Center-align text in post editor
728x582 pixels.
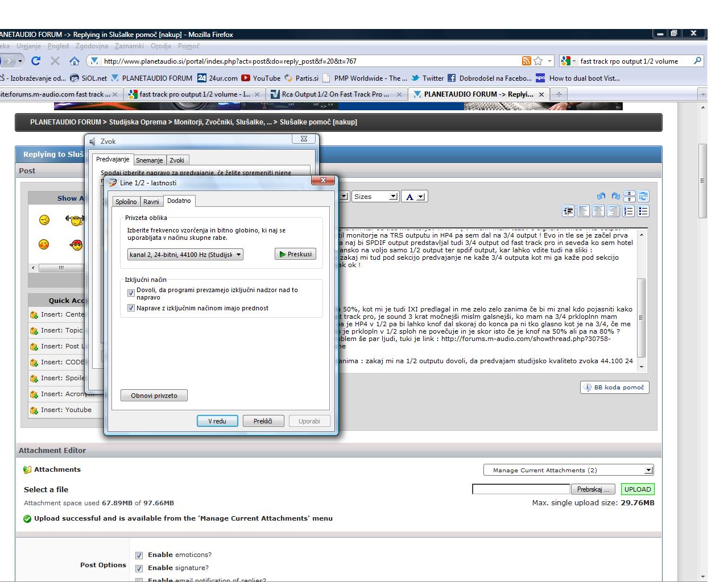tap(598, 211)
